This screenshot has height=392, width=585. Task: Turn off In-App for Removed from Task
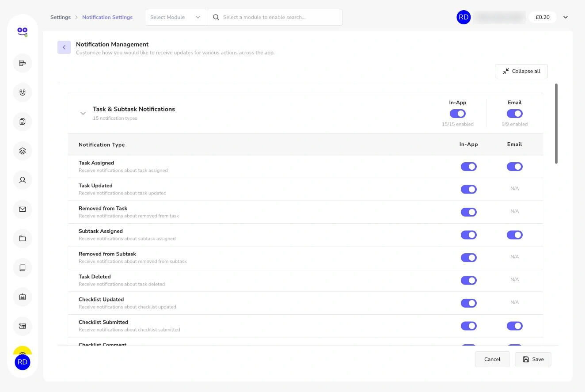(469, 212)
